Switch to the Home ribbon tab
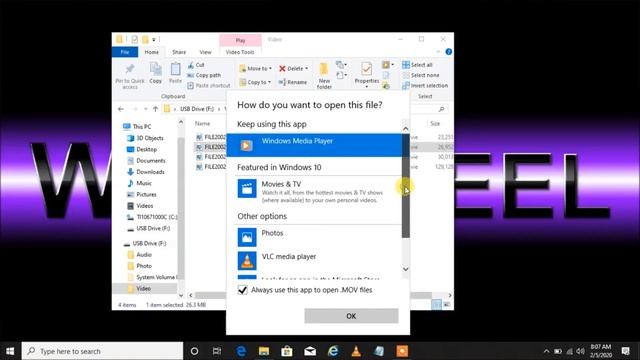This screenshot has width=640, height=360. click(x=151, y=52)
